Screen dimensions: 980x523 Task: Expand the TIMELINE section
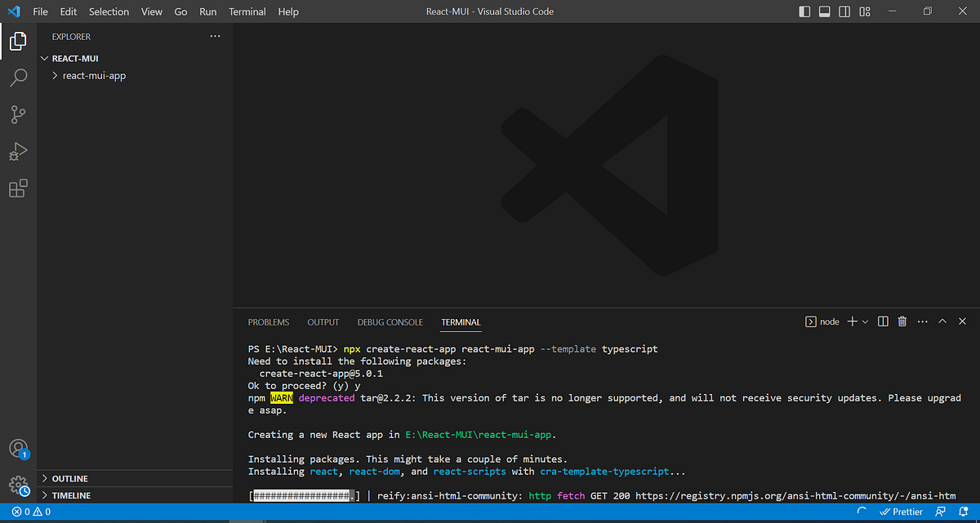coord(135,495)
